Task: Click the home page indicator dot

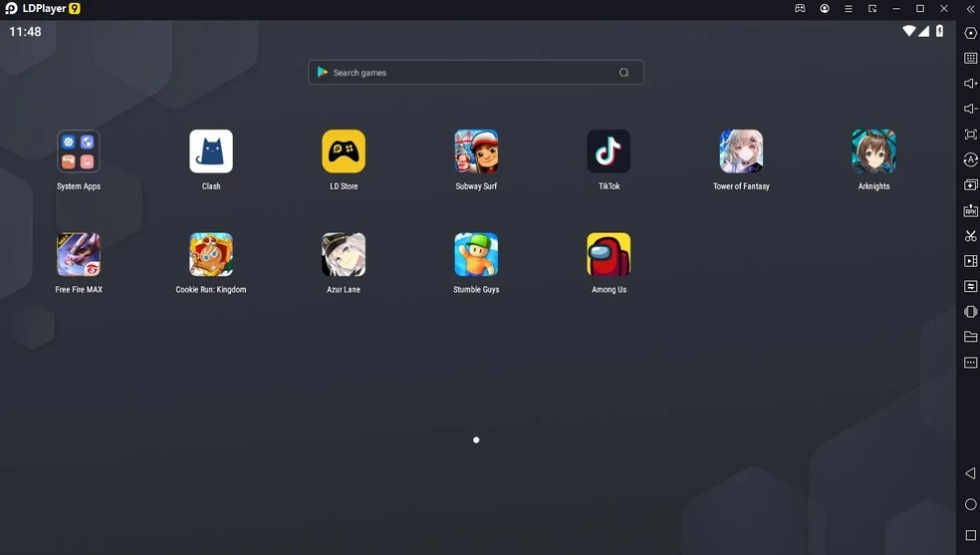Action: pyautogui.click(x=476, y=440)
